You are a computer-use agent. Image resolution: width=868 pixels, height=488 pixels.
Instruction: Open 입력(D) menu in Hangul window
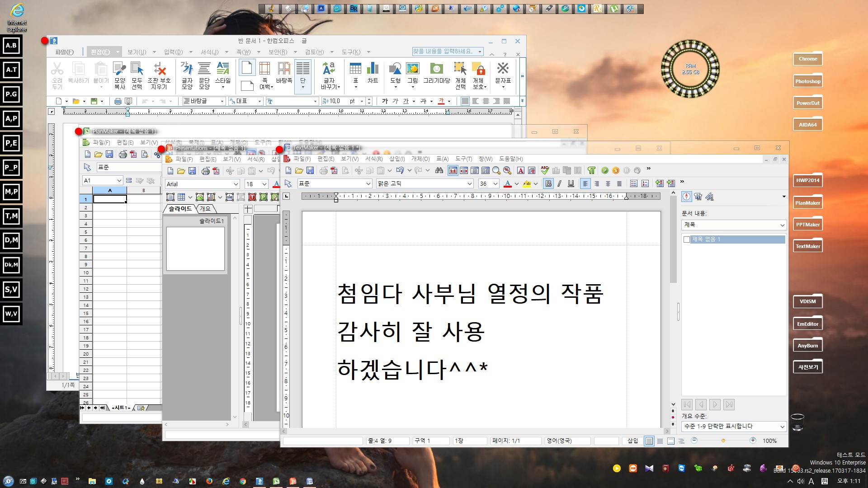point(173,52)
